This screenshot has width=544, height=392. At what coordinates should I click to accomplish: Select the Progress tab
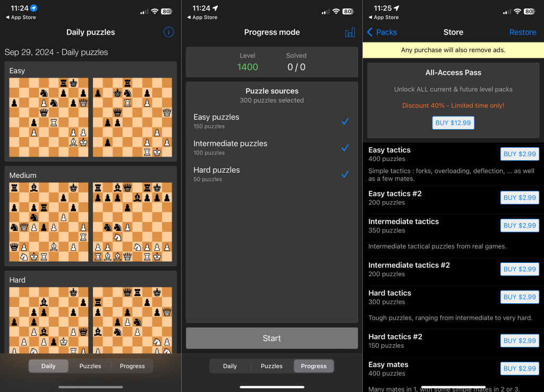pos(313,366)
